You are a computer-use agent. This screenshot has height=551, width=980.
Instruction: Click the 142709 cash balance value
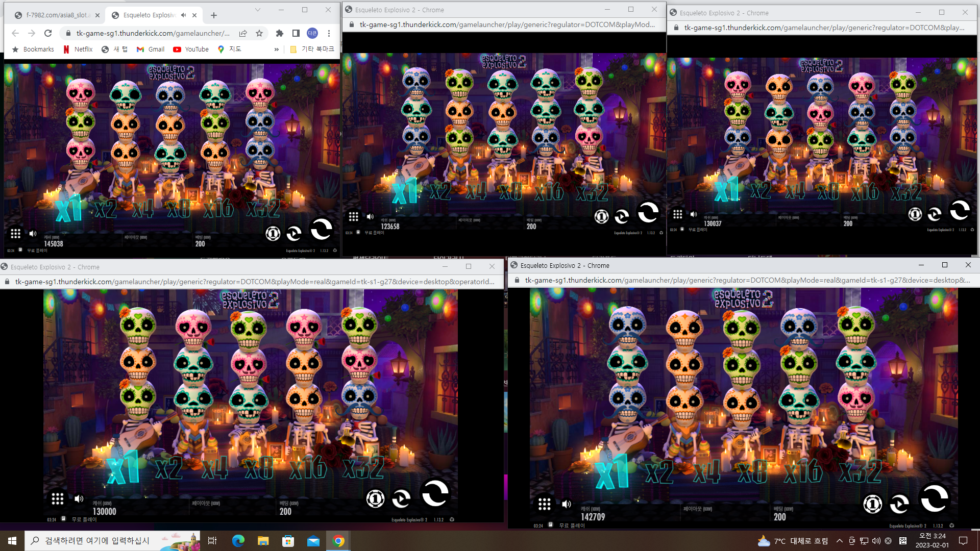click(x=593, y=517)
